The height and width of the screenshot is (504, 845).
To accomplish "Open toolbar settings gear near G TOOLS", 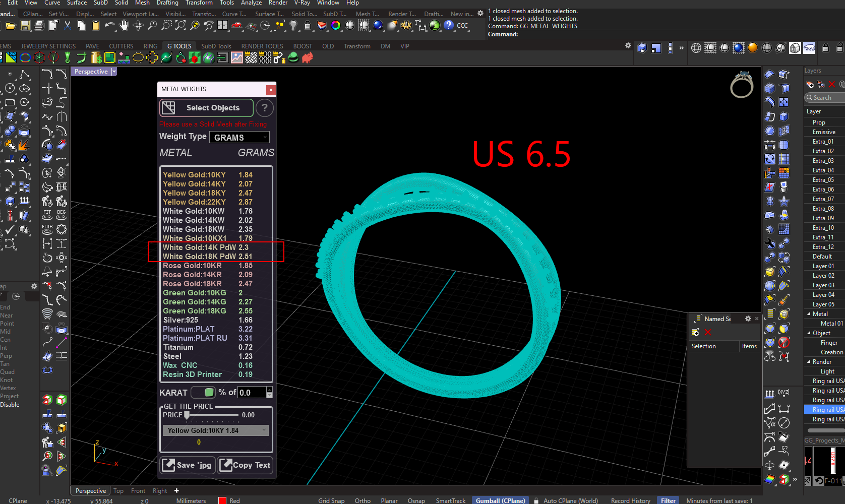I will [x=628, y=45].
